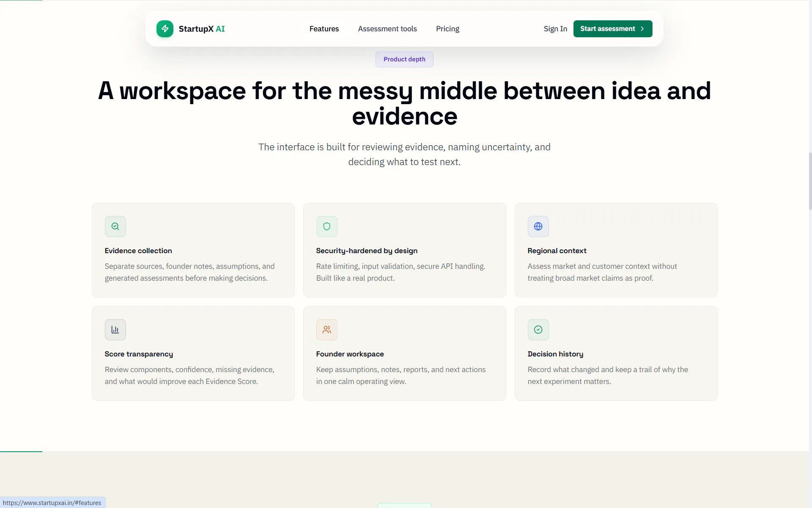Open Assessment tools in the navigation

click(387, 29)
